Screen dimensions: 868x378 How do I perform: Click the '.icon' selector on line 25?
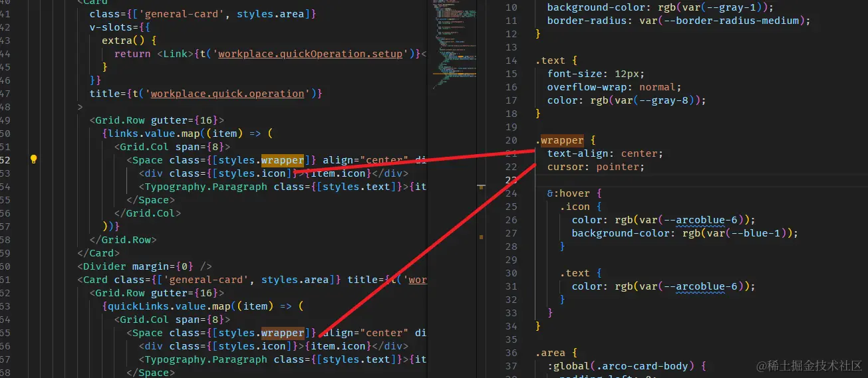pyautogui.click(x=575, y=207)
